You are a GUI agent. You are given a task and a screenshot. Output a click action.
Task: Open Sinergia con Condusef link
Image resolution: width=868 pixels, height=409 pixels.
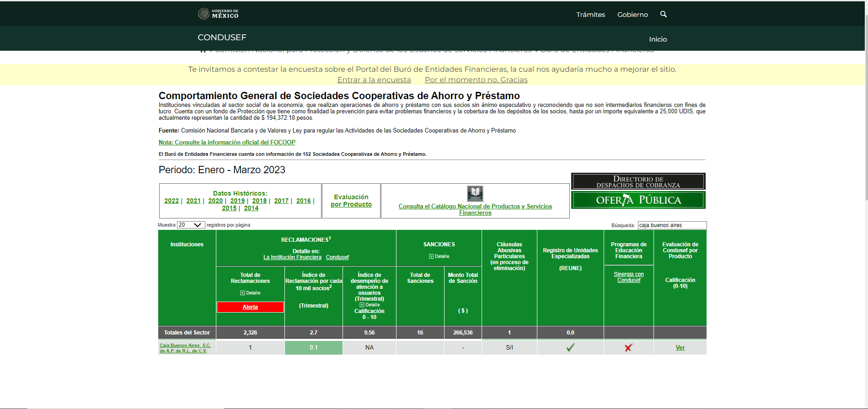coord(628,277)
